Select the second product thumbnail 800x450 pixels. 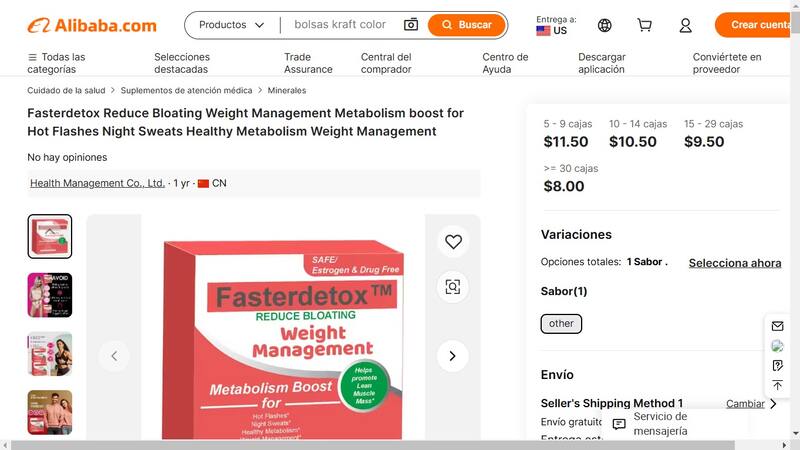point(49,295)
